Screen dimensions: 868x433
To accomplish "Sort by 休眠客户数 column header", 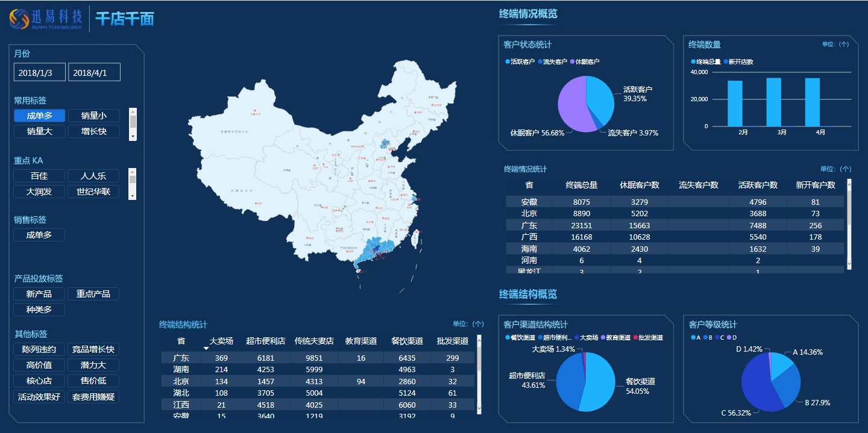I will [x=640, y=185].
